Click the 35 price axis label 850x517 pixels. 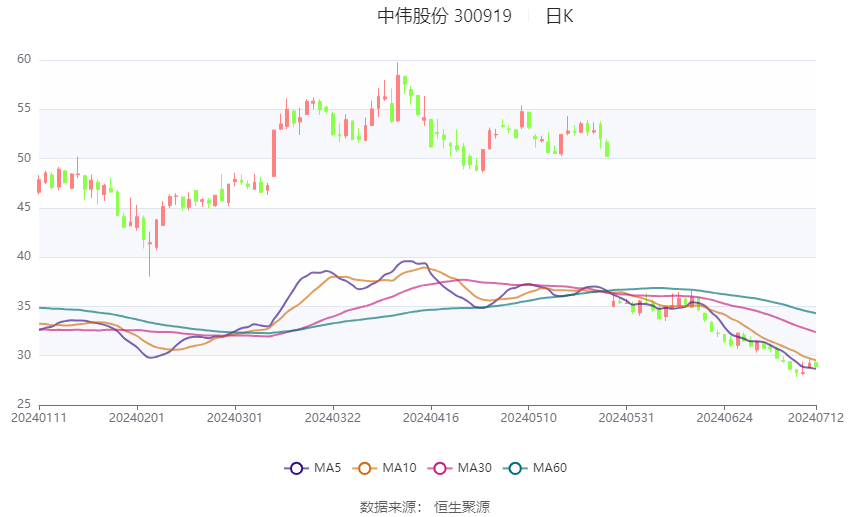point(24,306)
